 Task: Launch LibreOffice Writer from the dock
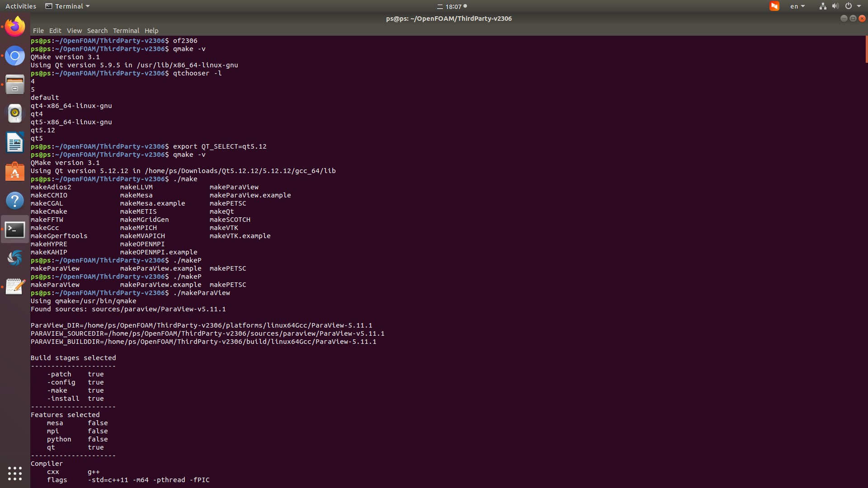pyautogui.click(x=15, y=143)
